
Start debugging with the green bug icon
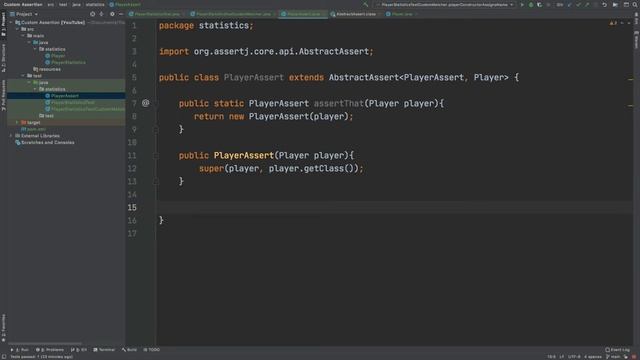pyautogui.click(x=531, y=4)
